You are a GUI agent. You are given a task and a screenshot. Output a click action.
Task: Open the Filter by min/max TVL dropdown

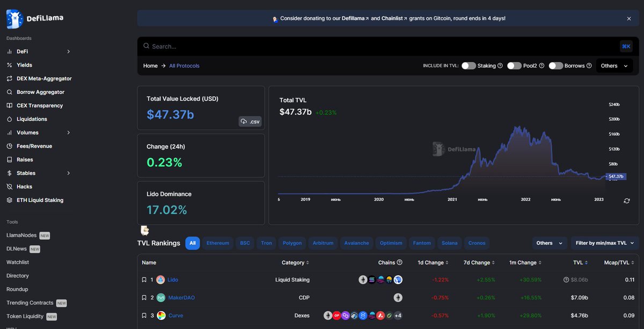click(605, 243)
